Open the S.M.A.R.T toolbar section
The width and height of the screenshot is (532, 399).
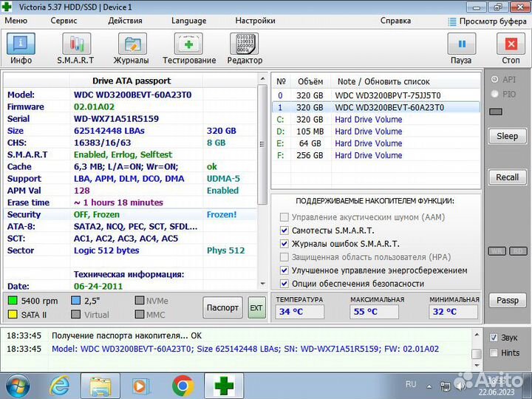click(x=76, y=48)
